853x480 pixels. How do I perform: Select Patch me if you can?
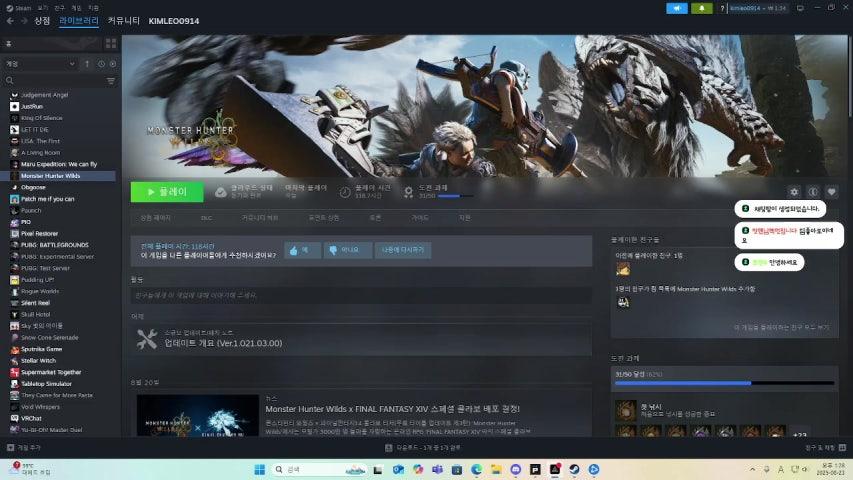tap(47, 199)
